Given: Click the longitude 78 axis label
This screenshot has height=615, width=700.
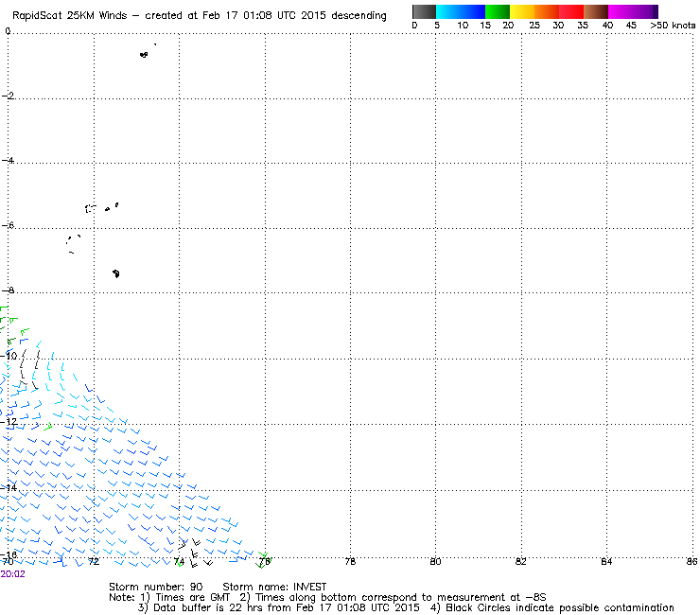Looking at the screenshot, I should point(350,561).
